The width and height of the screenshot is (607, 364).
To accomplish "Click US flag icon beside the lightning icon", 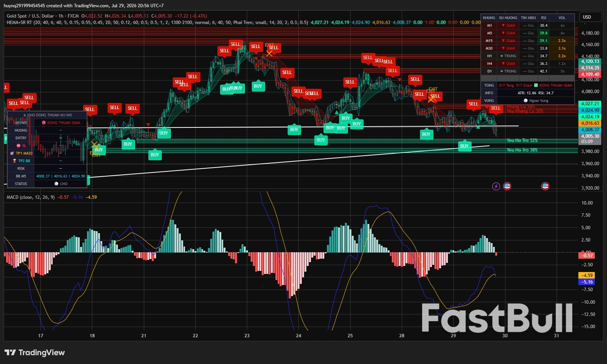I will point(507,186).
